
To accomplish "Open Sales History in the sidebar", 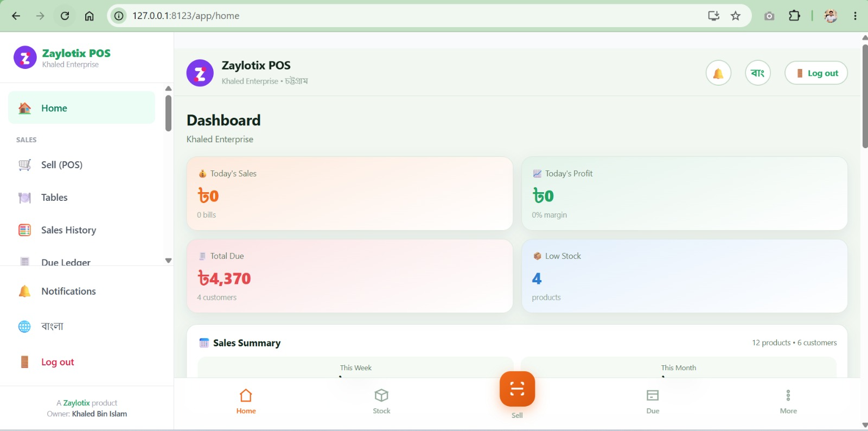I will point(81,230).
